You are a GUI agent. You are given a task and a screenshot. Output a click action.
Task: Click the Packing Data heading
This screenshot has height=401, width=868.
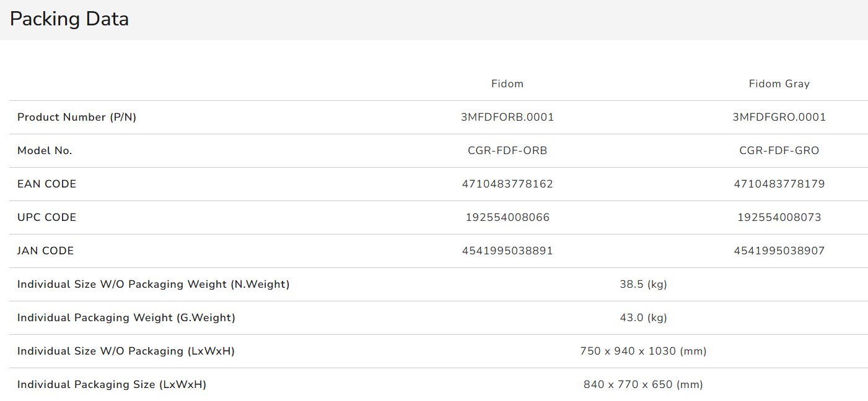[69, 19]
